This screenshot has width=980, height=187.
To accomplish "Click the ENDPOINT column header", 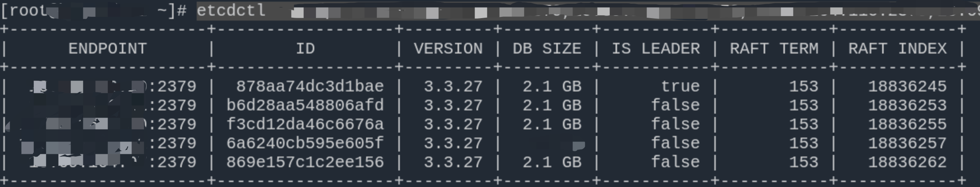I will (x=107, y=49).
